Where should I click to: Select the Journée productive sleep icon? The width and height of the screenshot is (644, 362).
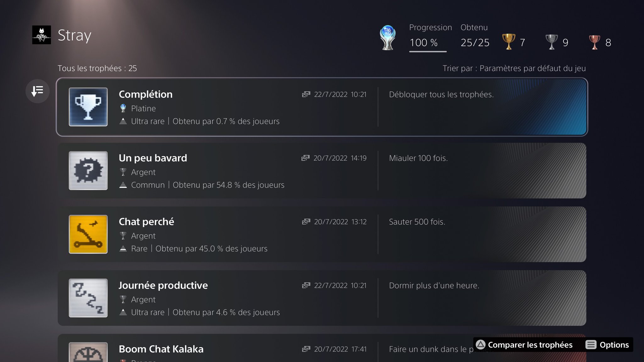(88, 298)
